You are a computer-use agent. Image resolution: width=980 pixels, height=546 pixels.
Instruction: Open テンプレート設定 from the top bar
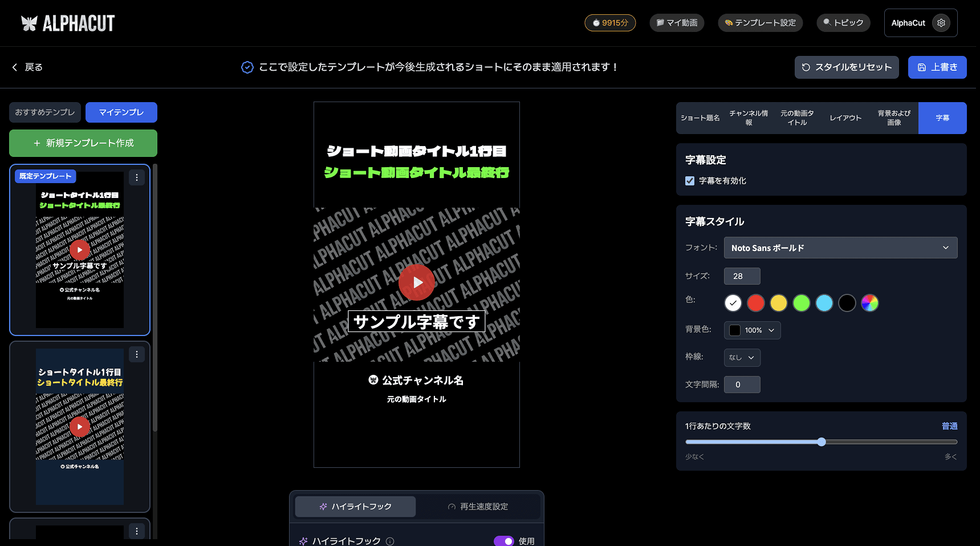(x=760, y=23)
